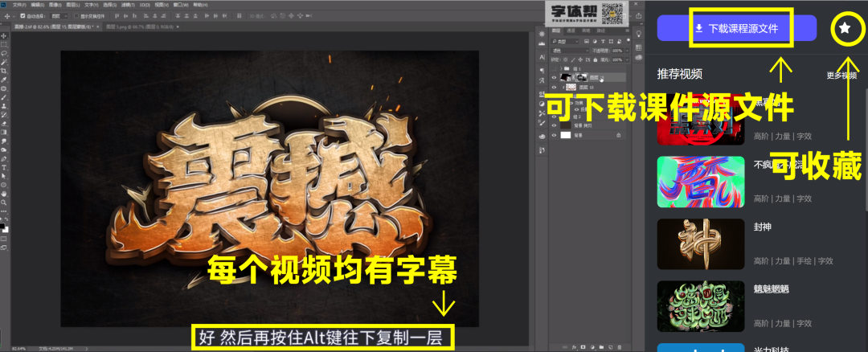Viewport: 868px width, 352px height.
Task: Hide the 背景 拷贝 layer
Action: pyautogui.click(x=554, y=125)
